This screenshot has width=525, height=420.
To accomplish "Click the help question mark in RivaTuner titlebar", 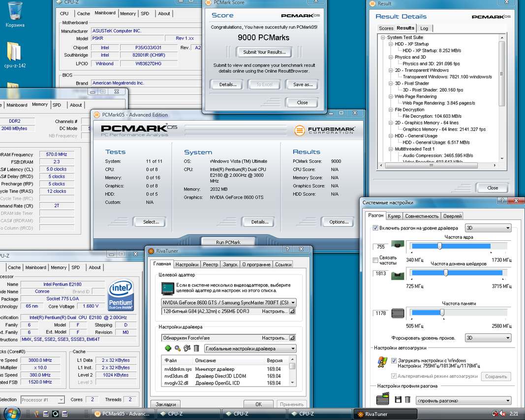I will 287,249.
